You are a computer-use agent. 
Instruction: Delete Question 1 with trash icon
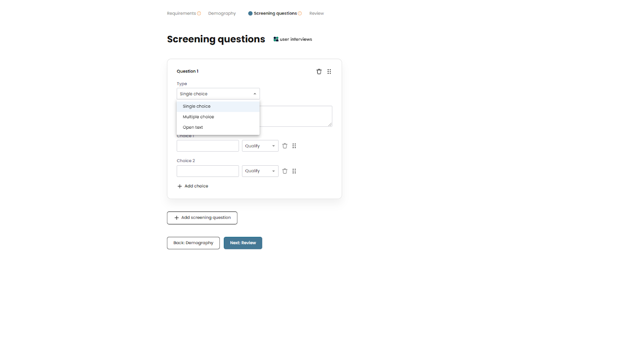(319, 72)
